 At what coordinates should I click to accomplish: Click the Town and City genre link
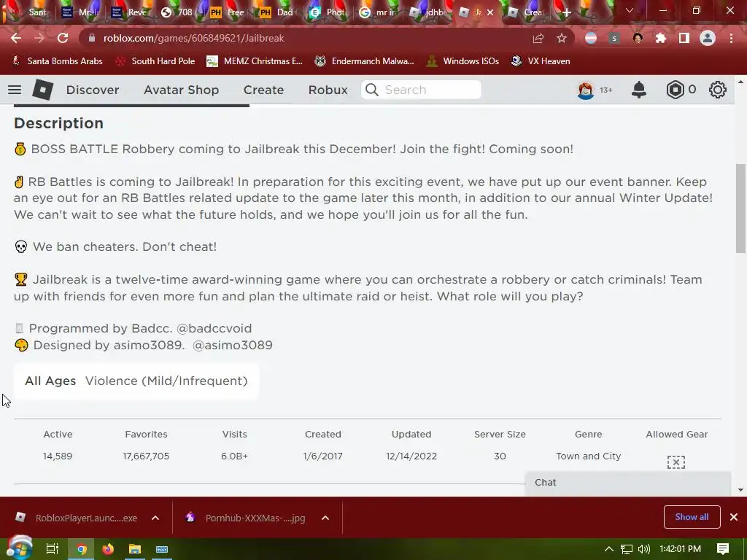coord(589,456)
